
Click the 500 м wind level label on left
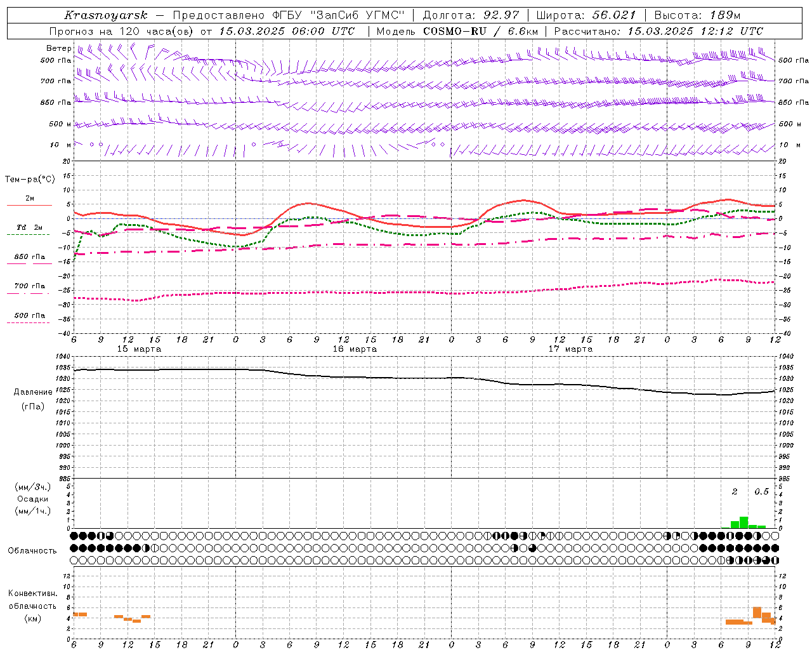click(60, 124)
